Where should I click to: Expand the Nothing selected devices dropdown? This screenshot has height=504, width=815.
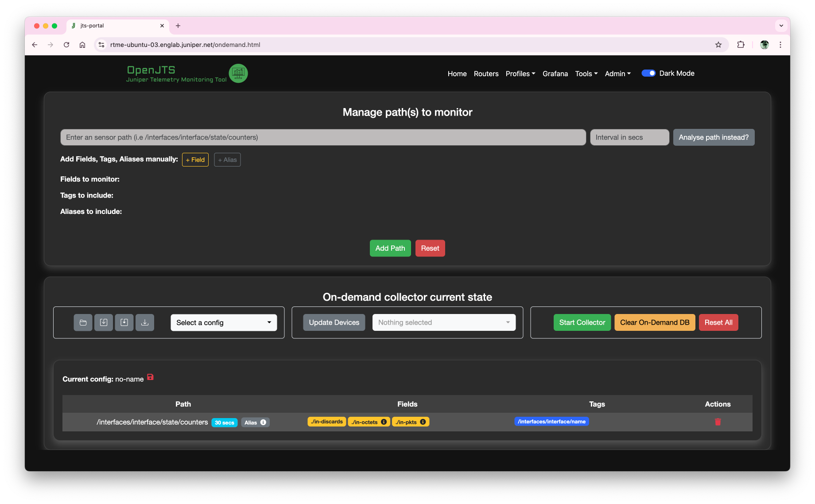[444, 322]
